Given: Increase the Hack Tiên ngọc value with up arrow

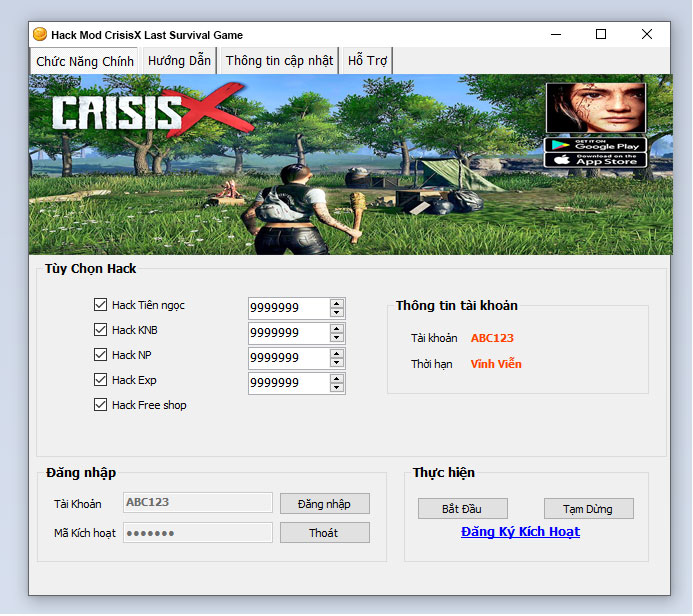Looking at the screenshot, I should (337, 303).
